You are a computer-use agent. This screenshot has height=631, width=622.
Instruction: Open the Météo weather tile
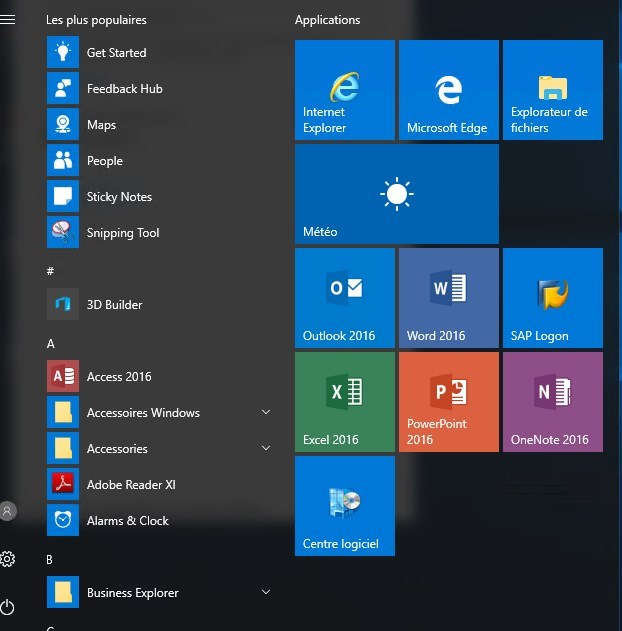[397, 194]
